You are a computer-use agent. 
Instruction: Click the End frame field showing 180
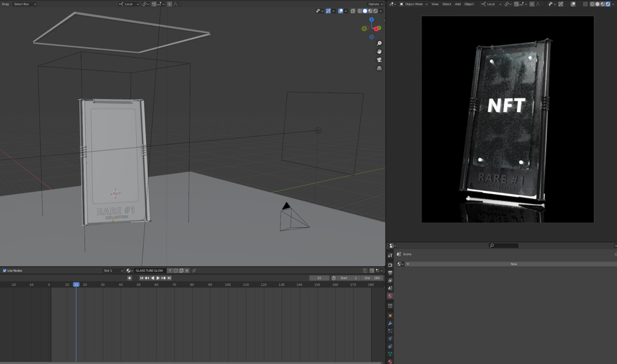(371, 278)
